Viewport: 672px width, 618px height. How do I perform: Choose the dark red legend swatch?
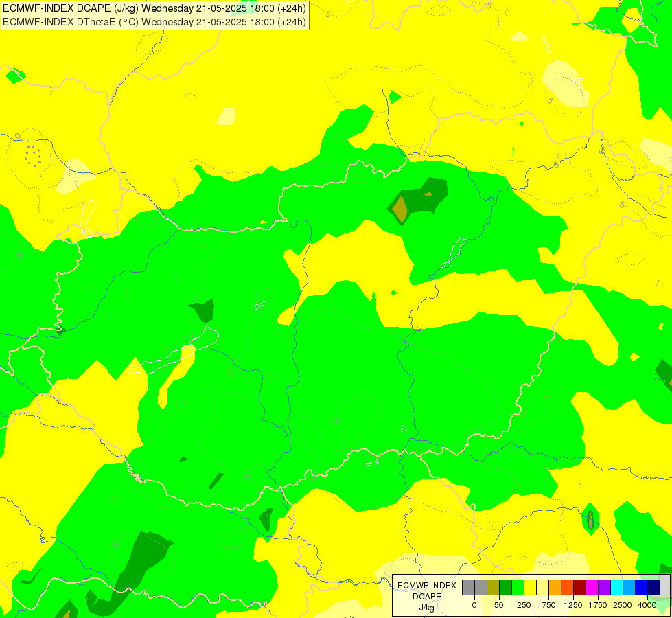(580, 587)
